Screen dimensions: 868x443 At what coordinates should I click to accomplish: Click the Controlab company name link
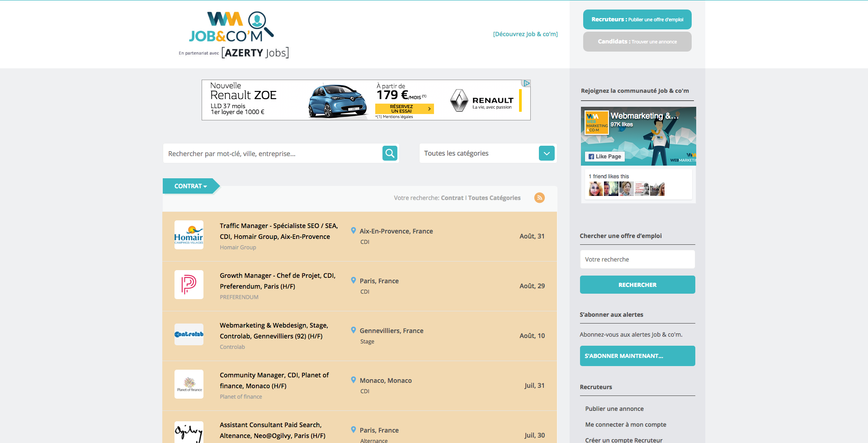[x=232, y=347]
